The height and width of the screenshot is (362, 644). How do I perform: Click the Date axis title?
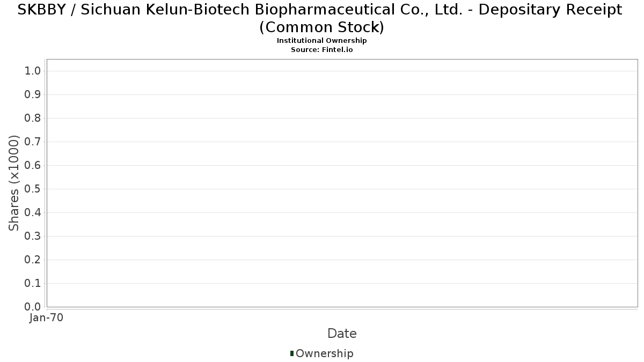pos(342,334)
